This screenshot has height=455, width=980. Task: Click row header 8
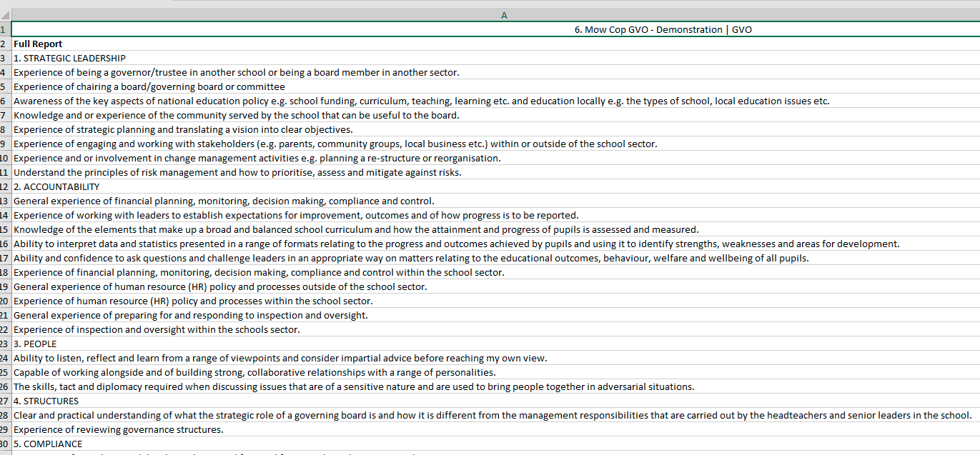(x=4, y=129)
